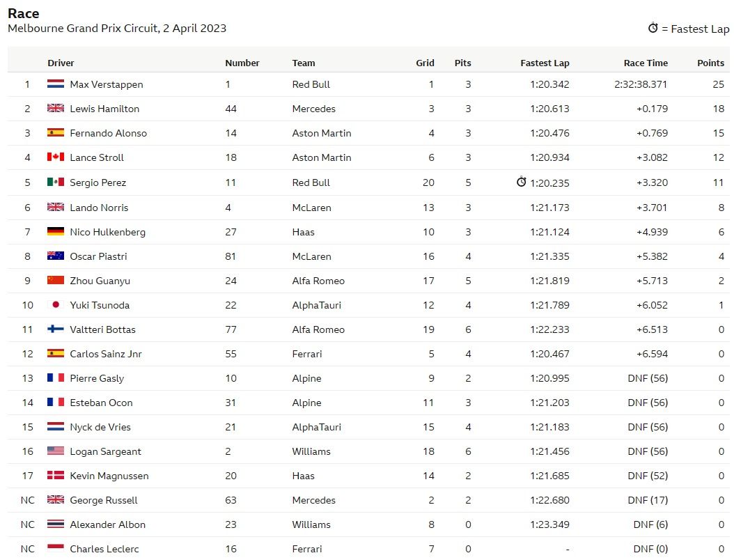
Task: Select the Sergio Perez driver name
Action: [x=97, y=182]
